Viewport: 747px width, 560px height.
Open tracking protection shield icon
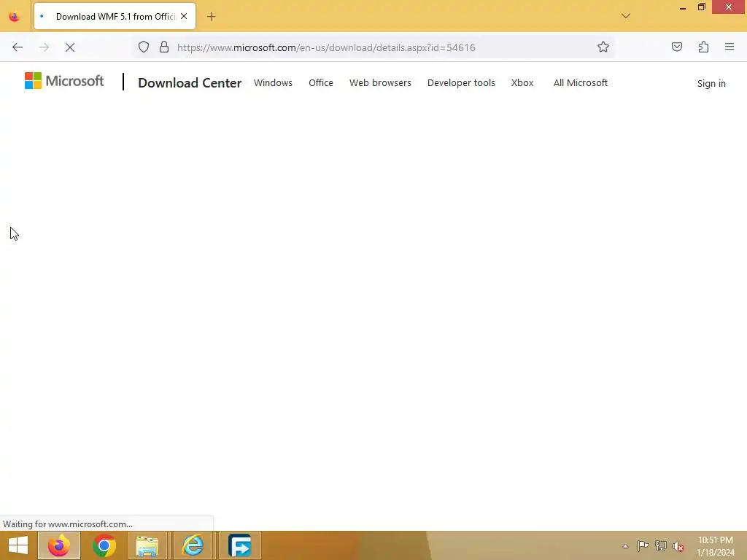pyautogui.click(x=144, y=47)
